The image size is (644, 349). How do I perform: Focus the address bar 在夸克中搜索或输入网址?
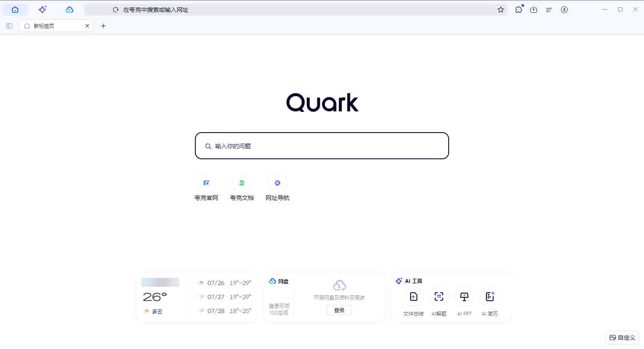(296, 10)
